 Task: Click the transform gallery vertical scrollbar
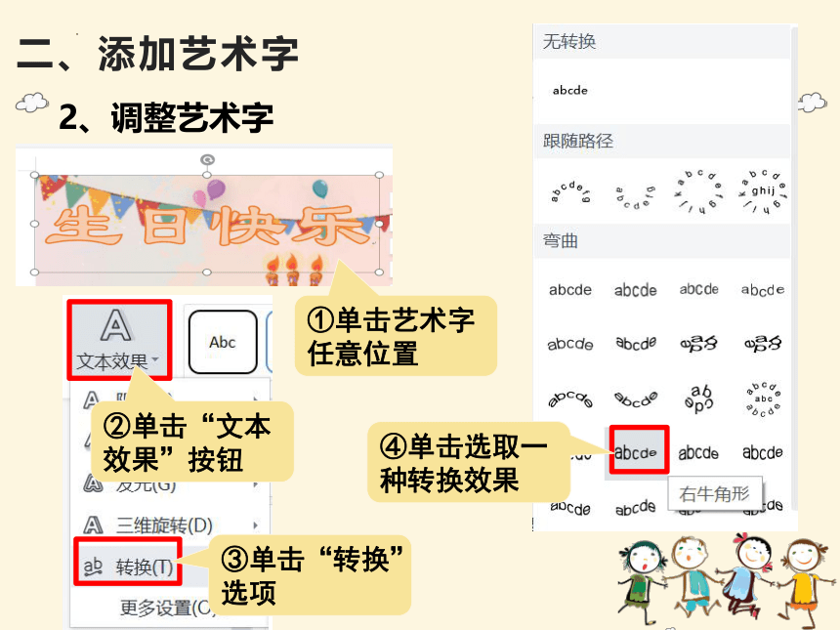point(794,268)
